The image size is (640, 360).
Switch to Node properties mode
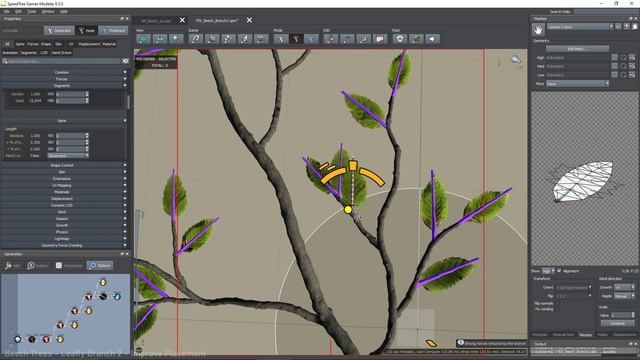click(87, 31)
